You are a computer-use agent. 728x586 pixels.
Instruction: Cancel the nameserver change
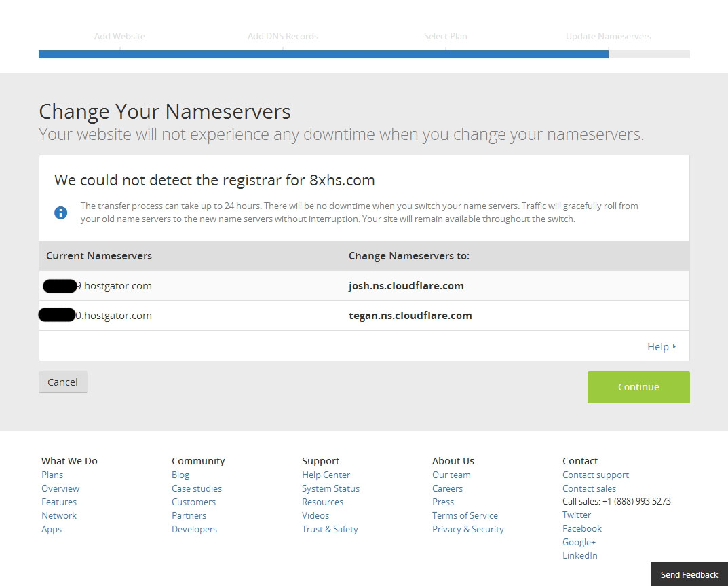[x=62, y=382]
